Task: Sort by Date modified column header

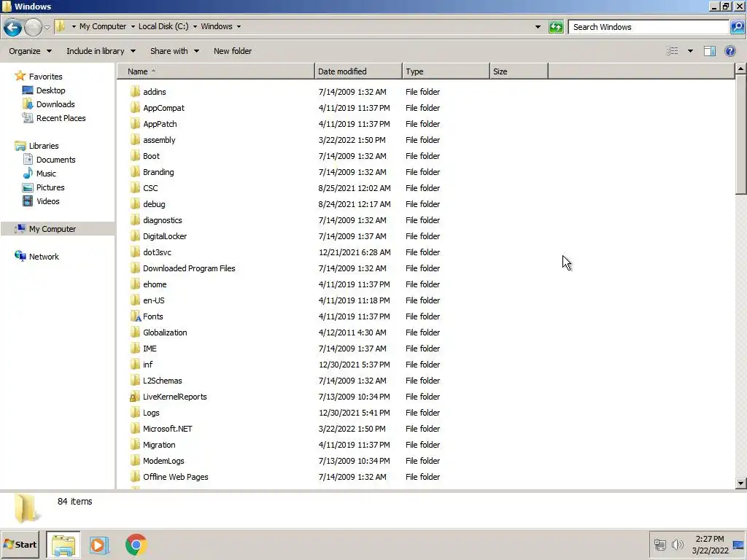Action: coord(358,71)
